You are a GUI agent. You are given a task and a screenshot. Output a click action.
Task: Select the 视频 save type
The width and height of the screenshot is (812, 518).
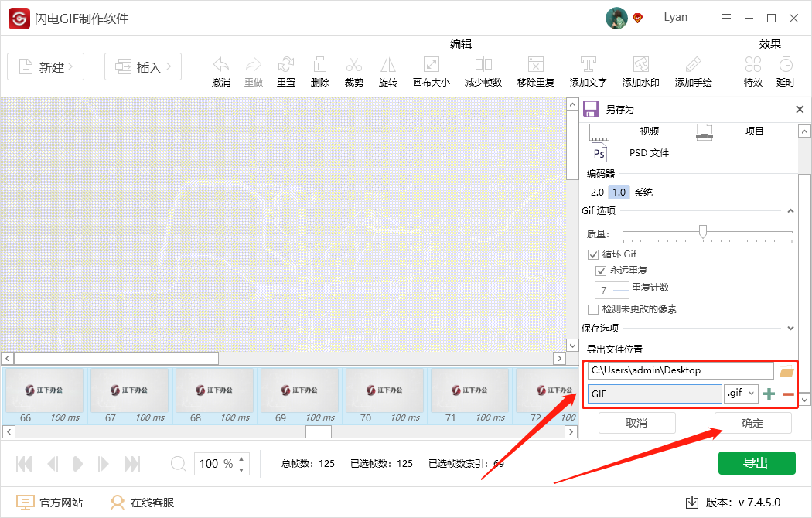tap(649, 131)
